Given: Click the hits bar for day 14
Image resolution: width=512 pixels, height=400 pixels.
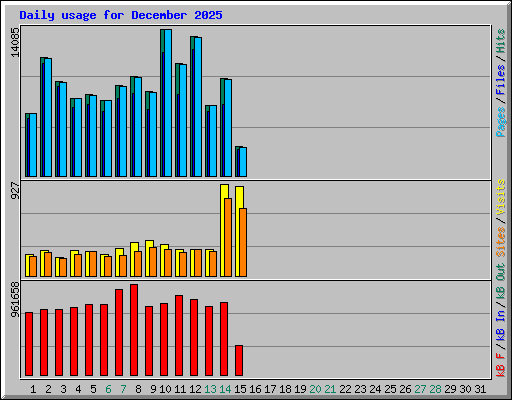Looking at the screenshot, I should tap(226, 128).
